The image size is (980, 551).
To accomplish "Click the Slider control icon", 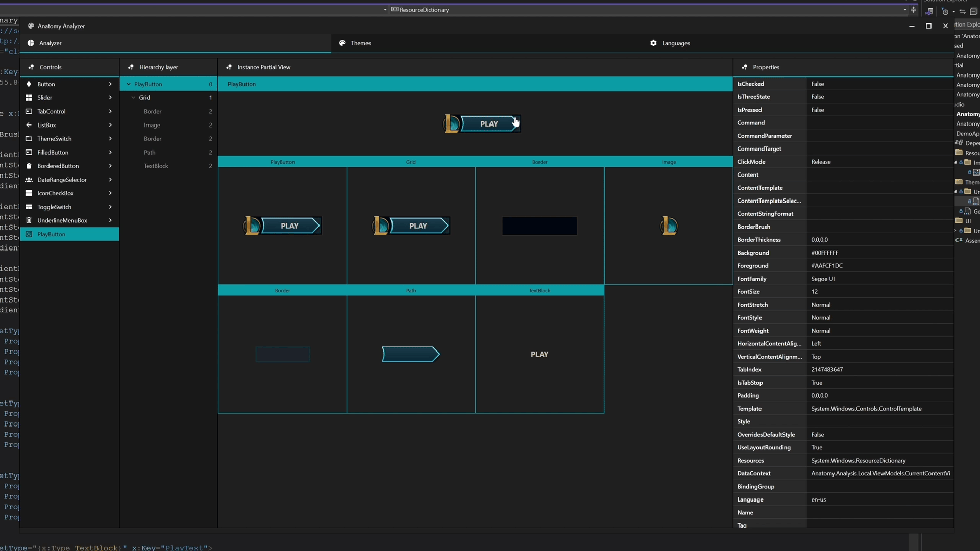I will (x=29, y=98).
